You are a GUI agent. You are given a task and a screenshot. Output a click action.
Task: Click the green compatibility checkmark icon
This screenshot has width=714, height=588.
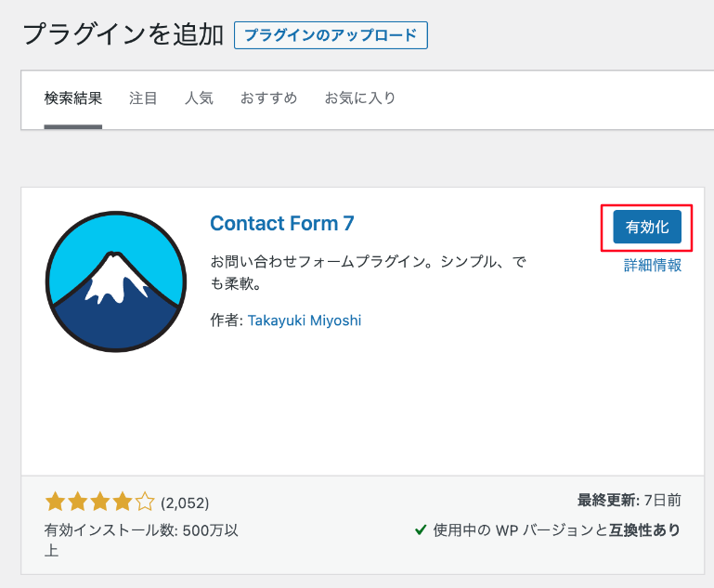click(421, 529)
